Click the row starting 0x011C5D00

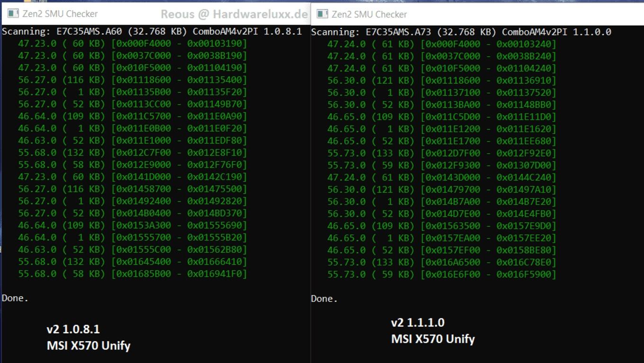tap(442, 117)
